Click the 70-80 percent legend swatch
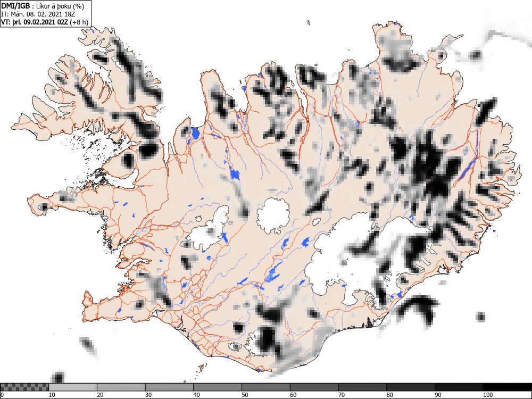Viewport: 532px width, 399px height. [x=362, y=387]
